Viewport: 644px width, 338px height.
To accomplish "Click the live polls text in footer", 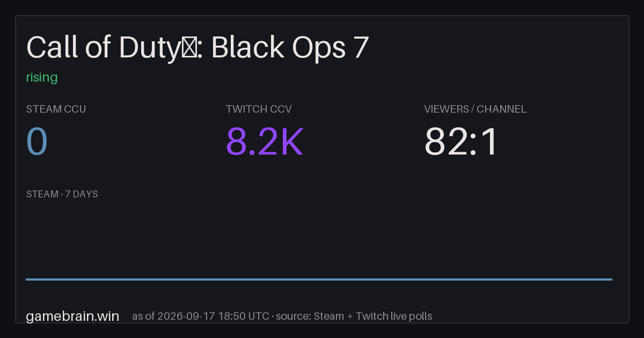I will [412, 316].
